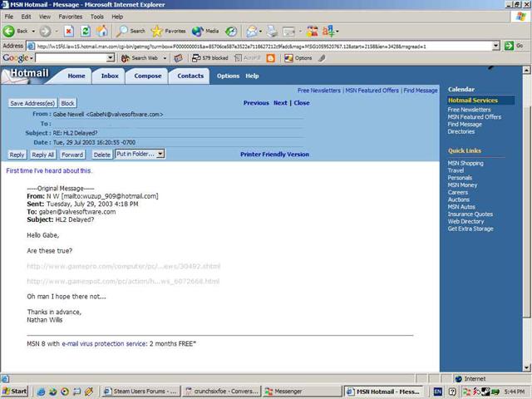Click the green Go arrow button
532x399 pixels.
coord(509,46)
